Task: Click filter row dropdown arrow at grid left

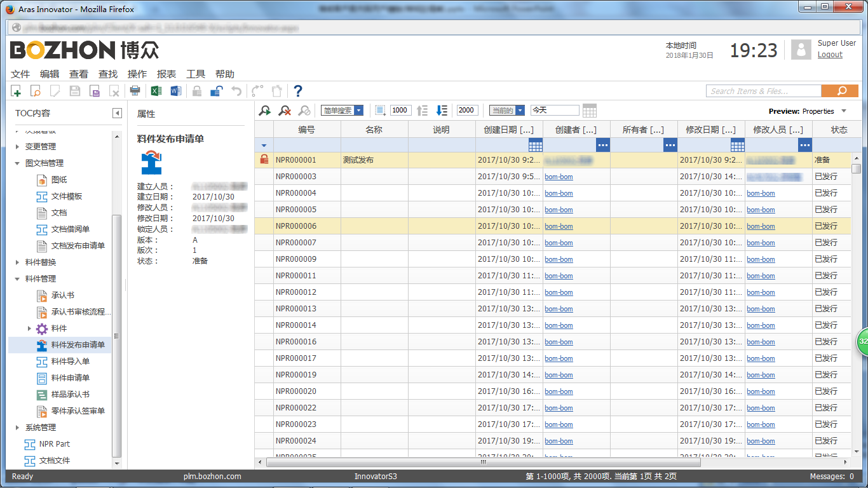Action: [264, 146]
